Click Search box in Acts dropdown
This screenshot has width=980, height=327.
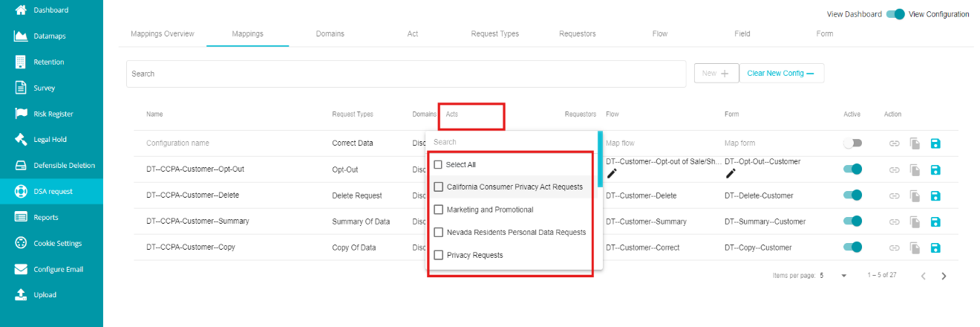point(512,142)
